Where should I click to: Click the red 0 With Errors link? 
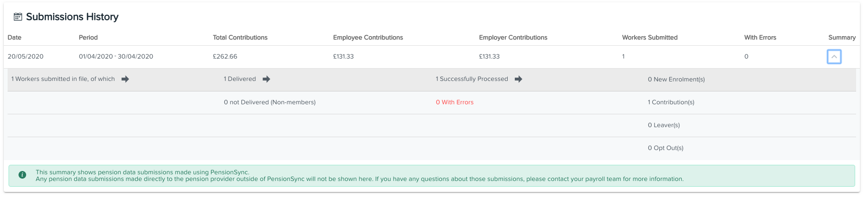454,102
